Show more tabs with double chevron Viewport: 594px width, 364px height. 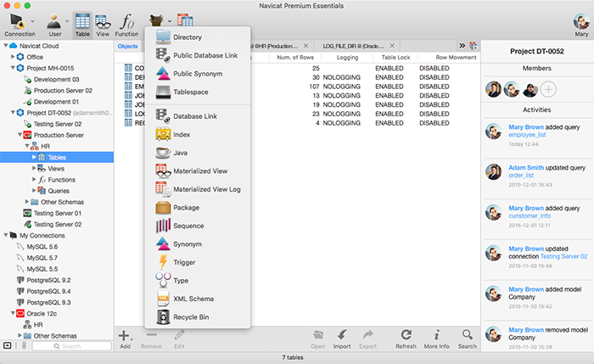462,46
